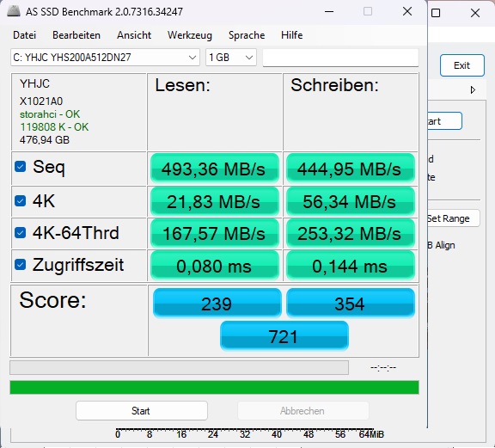Open the Werkzeug menu

(x=190, y=35)
